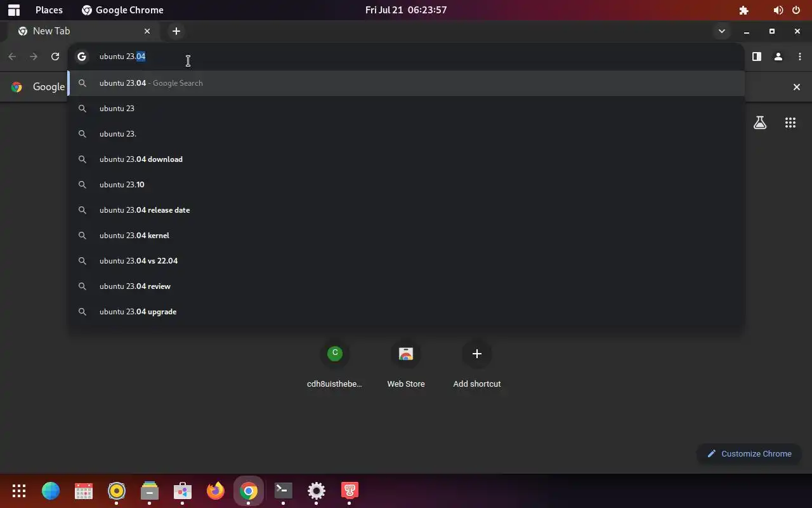Click the workspace overview icon in top bar
The width and height of the screenshot is (812, 508).
(13, 10)
